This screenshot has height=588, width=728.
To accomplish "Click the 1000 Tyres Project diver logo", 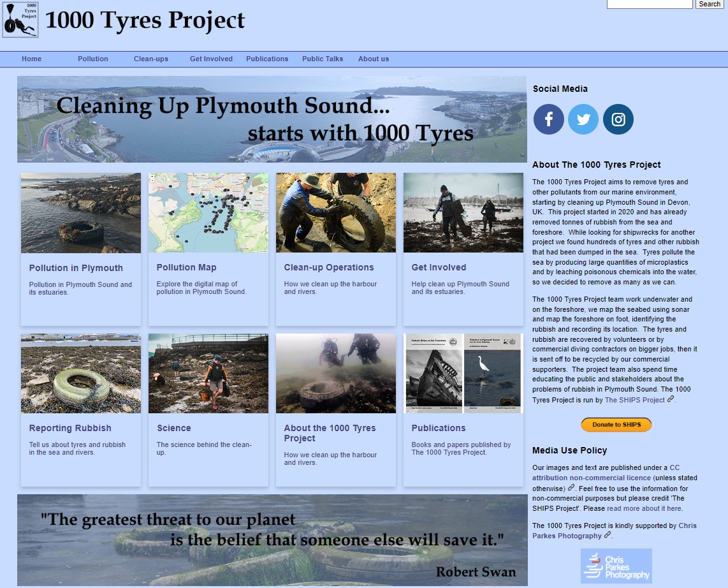I will click(x=21, y=20).
